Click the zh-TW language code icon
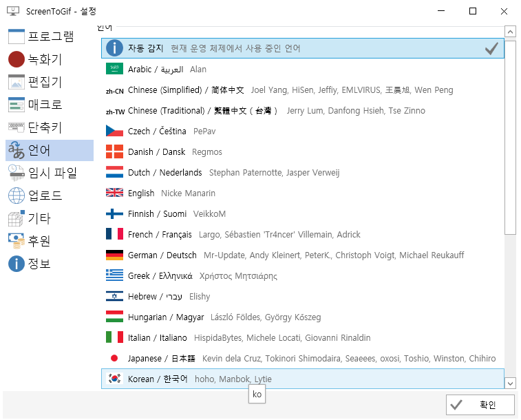 coord(115,112)
